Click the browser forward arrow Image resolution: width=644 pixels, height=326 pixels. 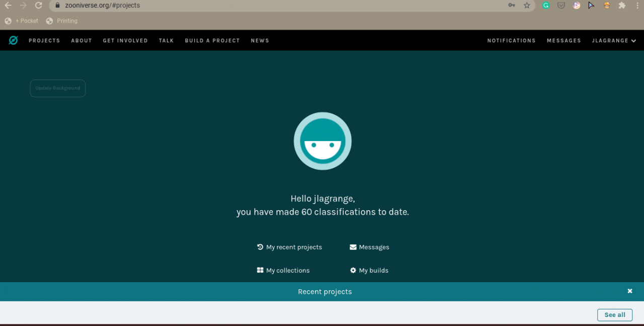point(23,6)
